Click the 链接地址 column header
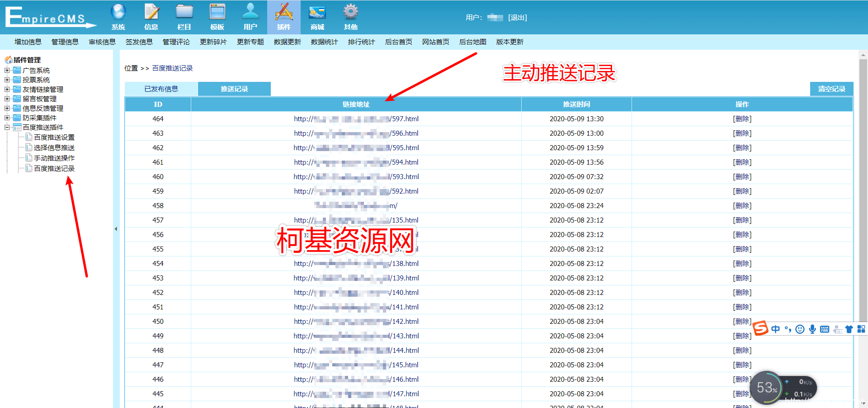 pyautogui.click(x=356, y=104)
